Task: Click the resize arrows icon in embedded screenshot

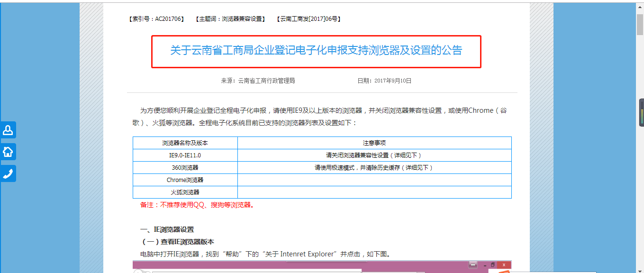Action: pyautogui.click(x=473, y=265)
